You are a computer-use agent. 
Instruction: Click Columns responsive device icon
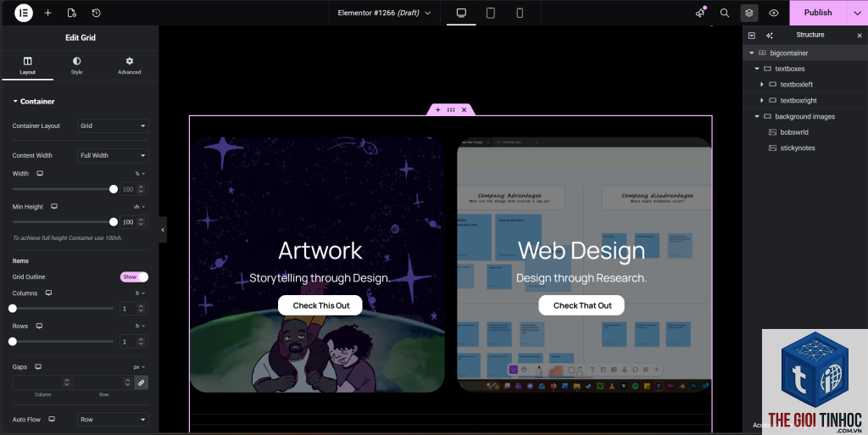(x=48, y=293)
